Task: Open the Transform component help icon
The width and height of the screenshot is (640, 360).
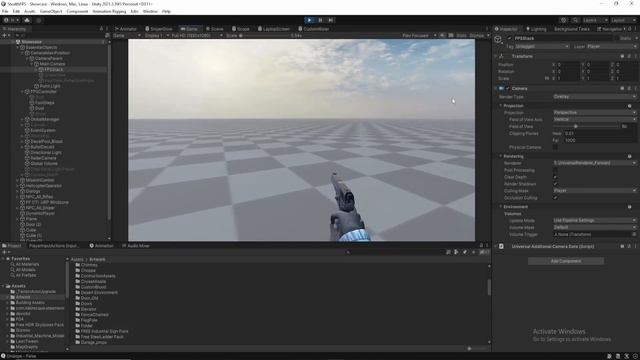Action: [622, 56]
